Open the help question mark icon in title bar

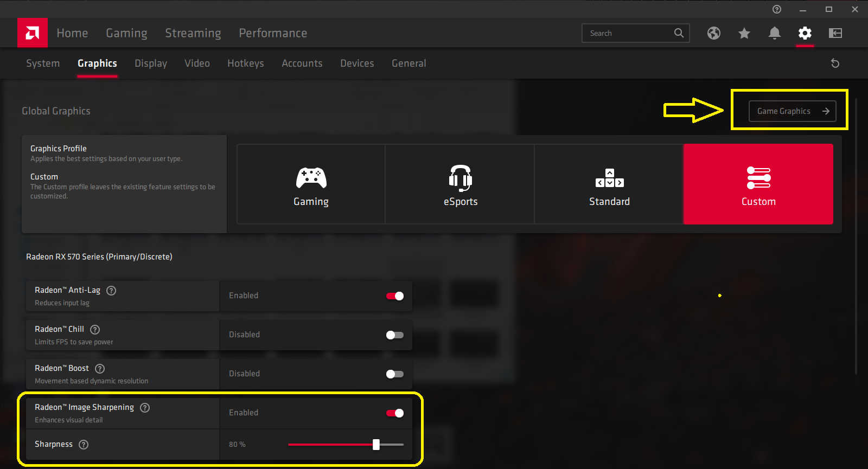point(777,9)
